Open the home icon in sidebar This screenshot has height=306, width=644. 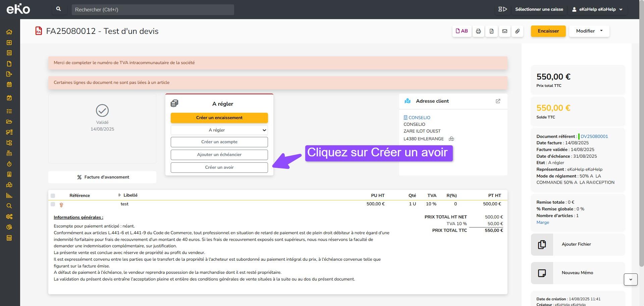point(9,32)
